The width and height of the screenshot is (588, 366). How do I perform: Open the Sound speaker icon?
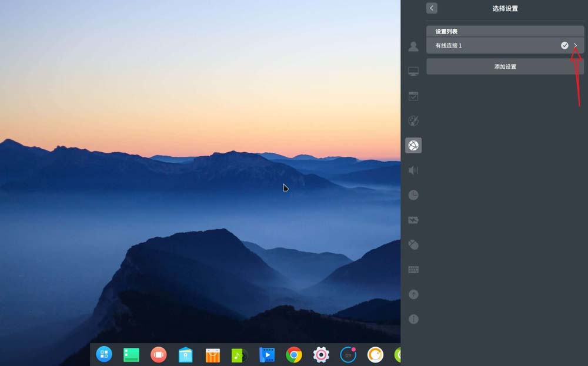tap(413, 170)
